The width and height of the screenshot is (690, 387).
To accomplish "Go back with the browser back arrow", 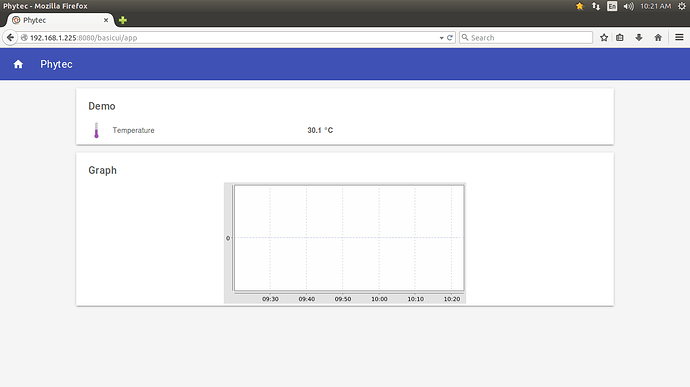I will pos(10,37).
